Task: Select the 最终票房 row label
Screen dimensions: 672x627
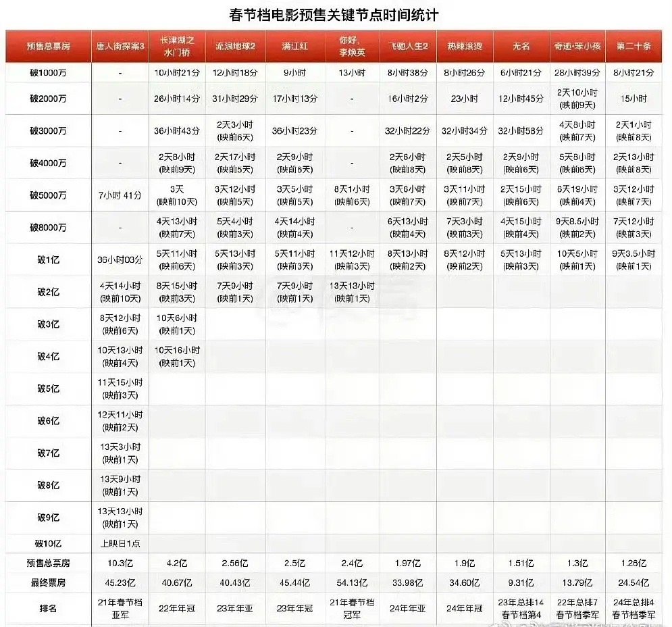Action: 48,583
